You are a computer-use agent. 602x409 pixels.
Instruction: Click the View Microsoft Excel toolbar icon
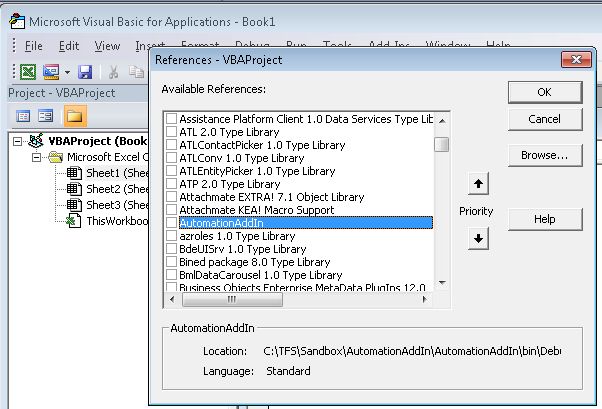(x=28, y=72)
